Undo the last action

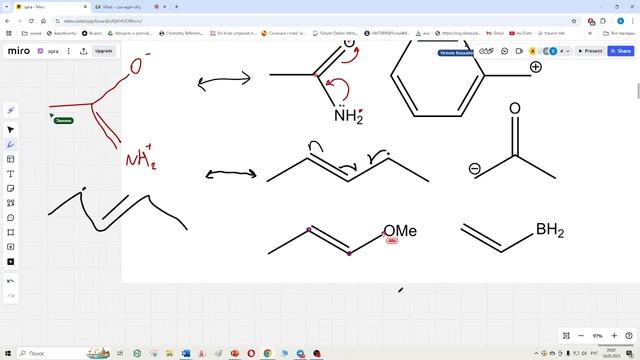[11, 281]
